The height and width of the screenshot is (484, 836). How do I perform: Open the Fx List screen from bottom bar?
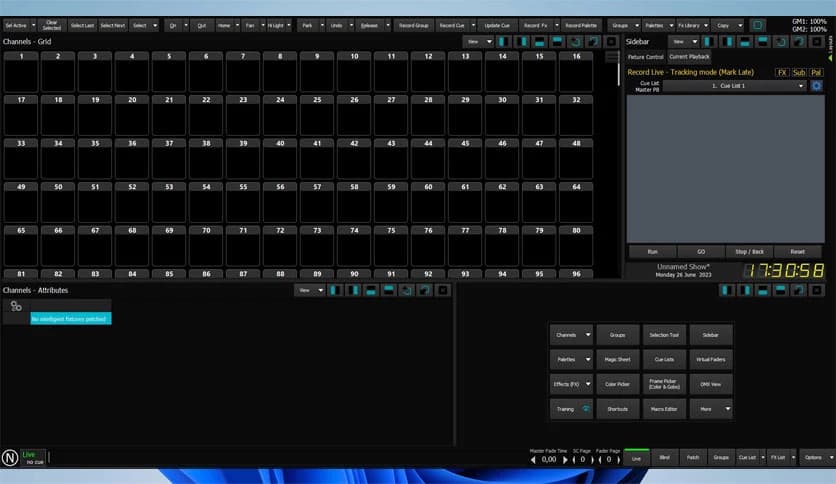[778, 458]
